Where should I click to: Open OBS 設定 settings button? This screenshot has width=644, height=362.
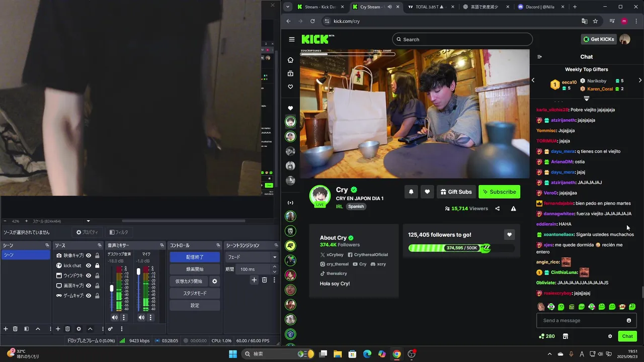pyautogui.click(x=195, y=305)
